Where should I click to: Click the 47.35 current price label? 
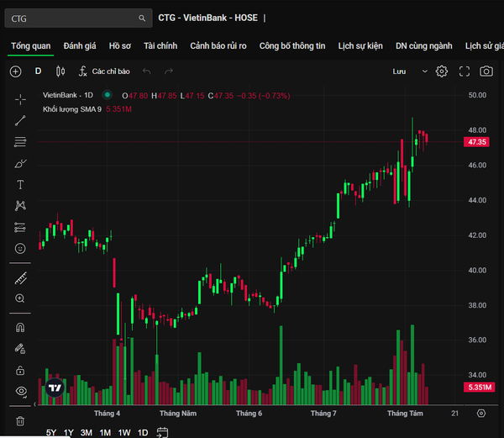pyautogui.click(x=476, y=142)
